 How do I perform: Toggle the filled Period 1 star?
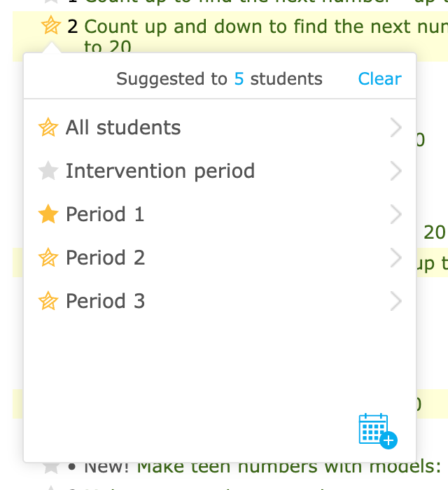(48, 214)
